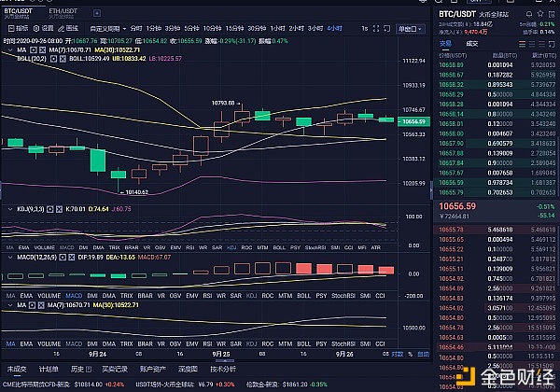Remove the KDJ(9,3,3) indicator panel
The width and height of the screenshot is (560, 392).
click(x=59, y=209)
